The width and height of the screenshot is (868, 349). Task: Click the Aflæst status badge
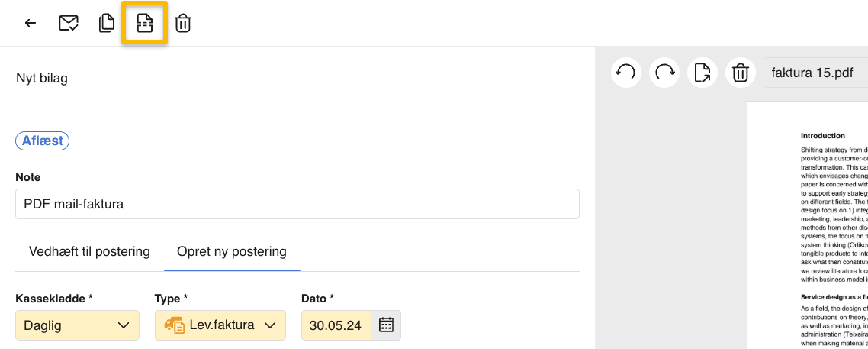coord(43,141)
